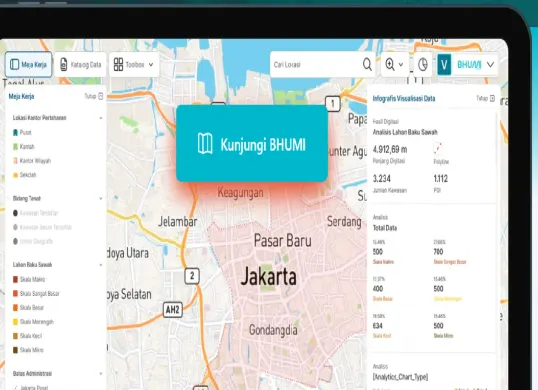The height and width of the screenshot is (390, 538).
Task: Close the Meja Kerja panel via Tutup
Action: (x=94, y=96)
